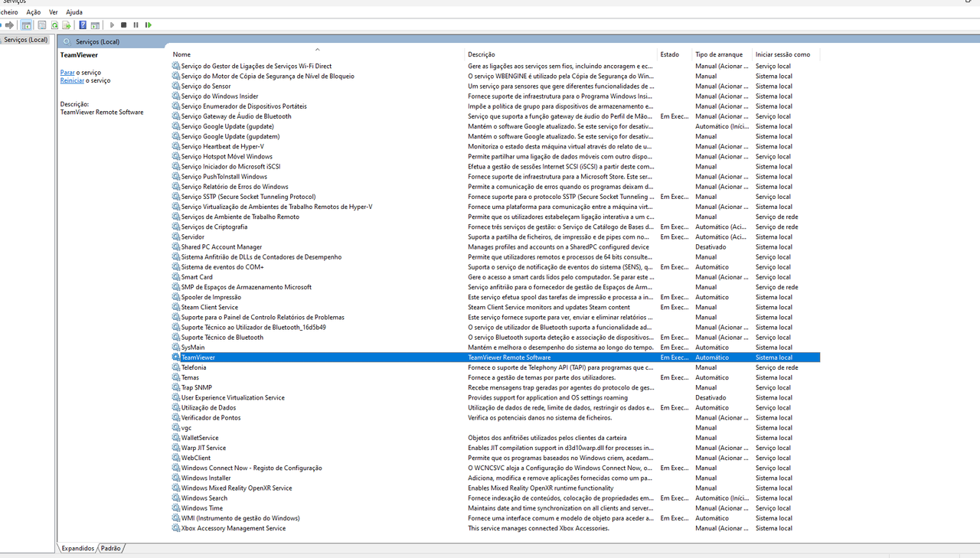
Task: Click the gear icon next to WalletService
Action: click(176, 438)
